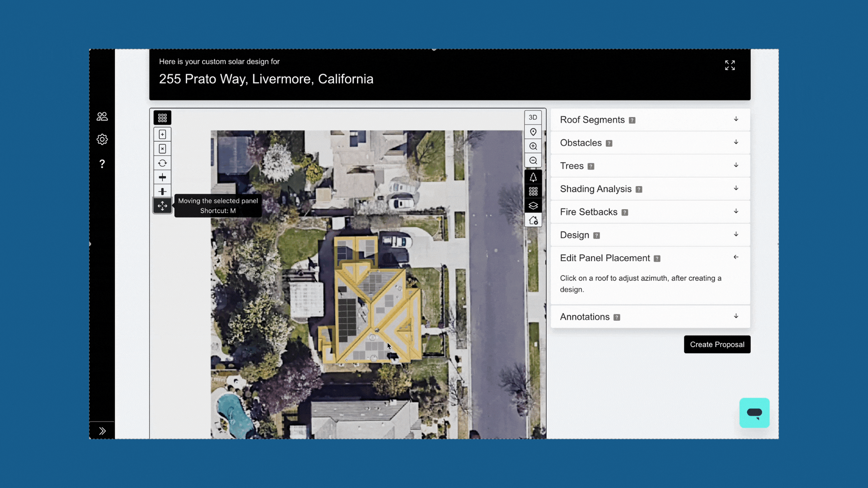Image resolution: width=868 pixels, height=488 pixels.
Task: Click help icon next to Roof Segments
Action: [632, 121]
